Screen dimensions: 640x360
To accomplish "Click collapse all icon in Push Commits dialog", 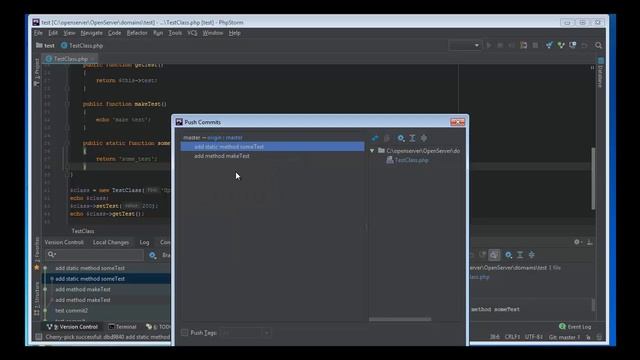I will [x=424, y=138].
